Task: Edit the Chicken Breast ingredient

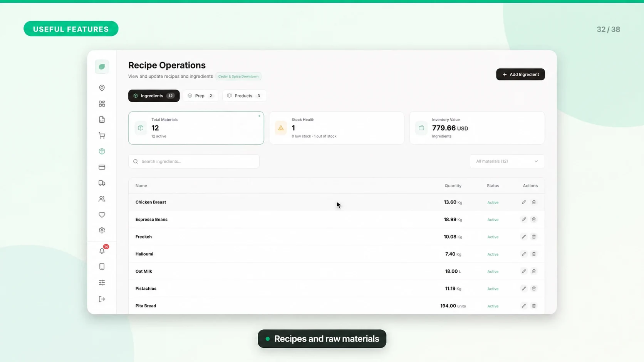Action: pos(524,202)
